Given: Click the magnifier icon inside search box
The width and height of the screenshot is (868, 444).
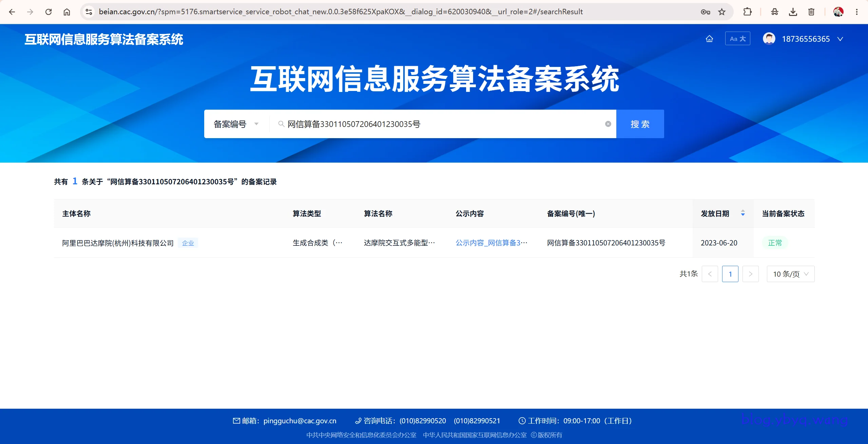Looking at the screenshot, I should tap(281, 124).
